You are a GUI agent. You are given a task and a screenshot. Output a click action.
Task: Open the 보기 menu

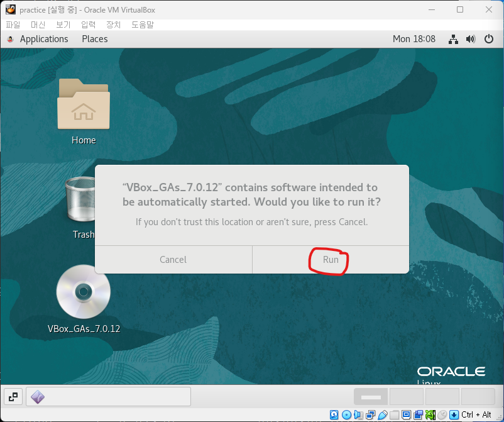pos(63,25)
